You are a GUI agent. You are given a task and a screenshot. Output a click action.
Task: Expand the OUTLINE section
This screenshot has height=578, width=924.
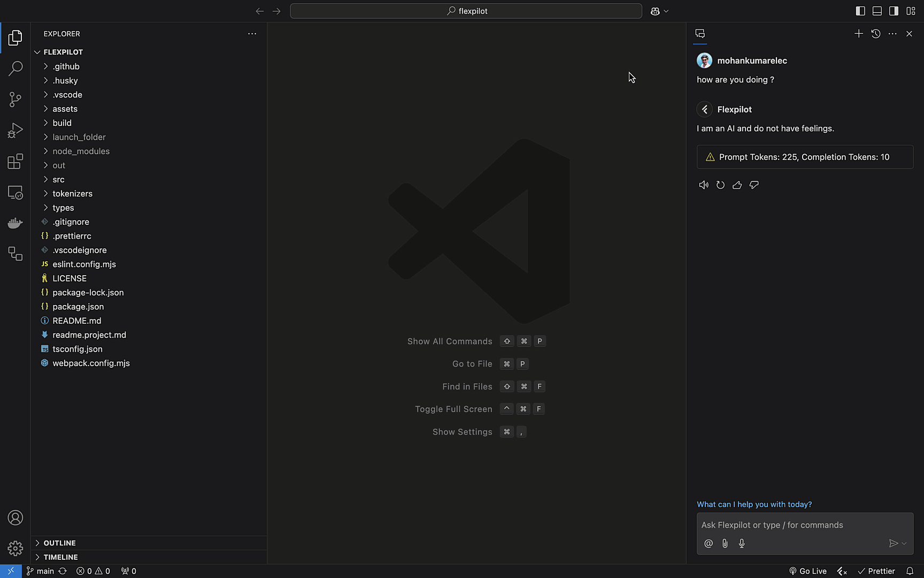tap(59, 543)
